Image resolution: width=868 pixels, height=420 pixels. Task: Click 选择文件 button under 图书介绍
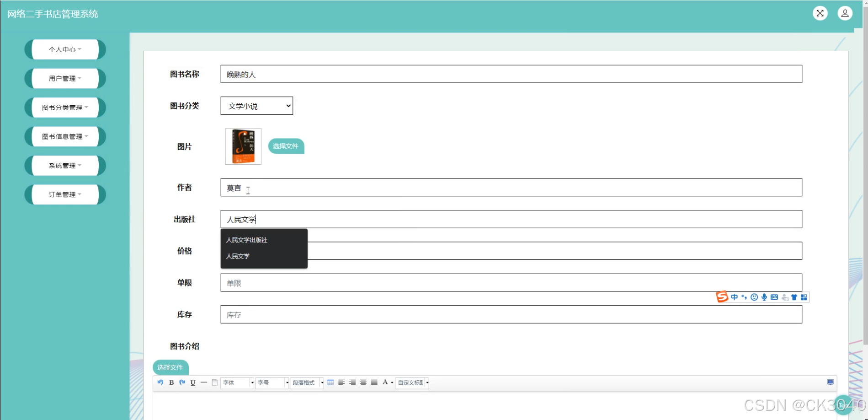[x=170, y=367]
